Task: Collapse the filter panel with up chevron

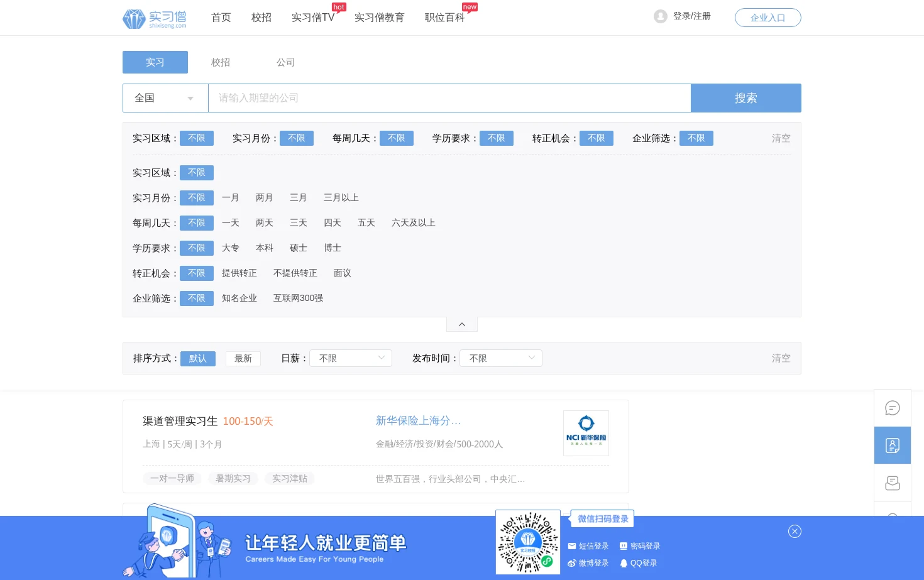Action: click(462, 324)
